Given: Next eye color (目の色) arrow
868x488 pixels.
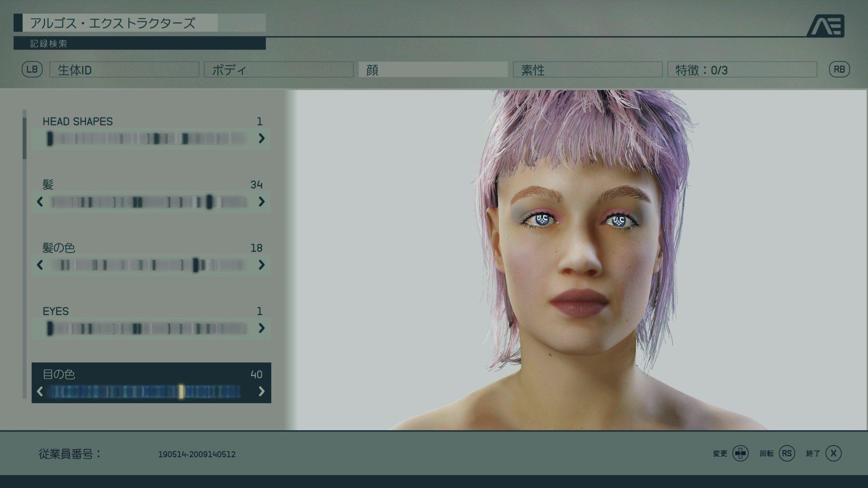Looking at the screenshot, I should pyautogui.click(x=261, y=391).
